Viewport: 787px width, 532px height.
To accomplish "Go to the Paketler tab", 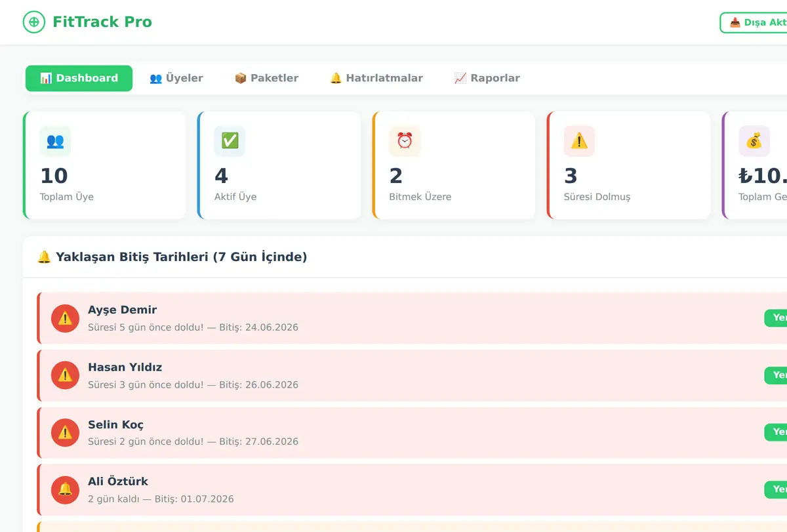I will pyautogui.click(x=266, y=78).
